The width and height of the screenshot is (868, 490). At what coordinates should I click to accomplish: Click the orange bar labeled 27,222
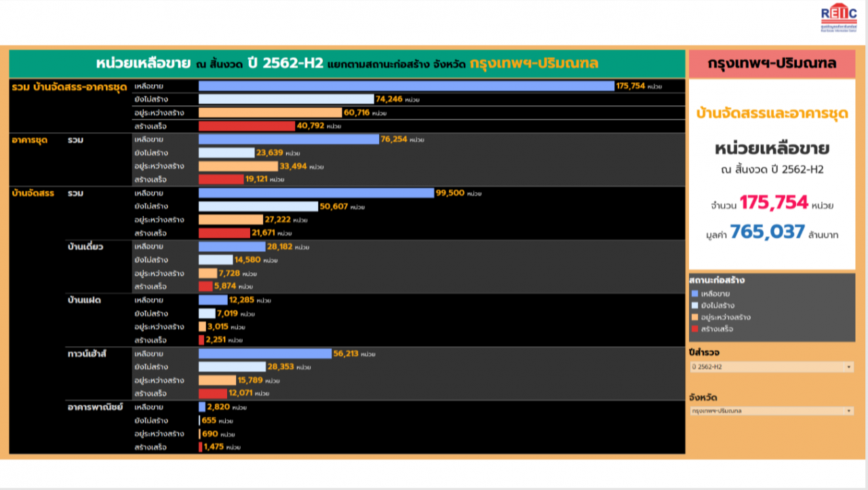[x=231, y=220]
